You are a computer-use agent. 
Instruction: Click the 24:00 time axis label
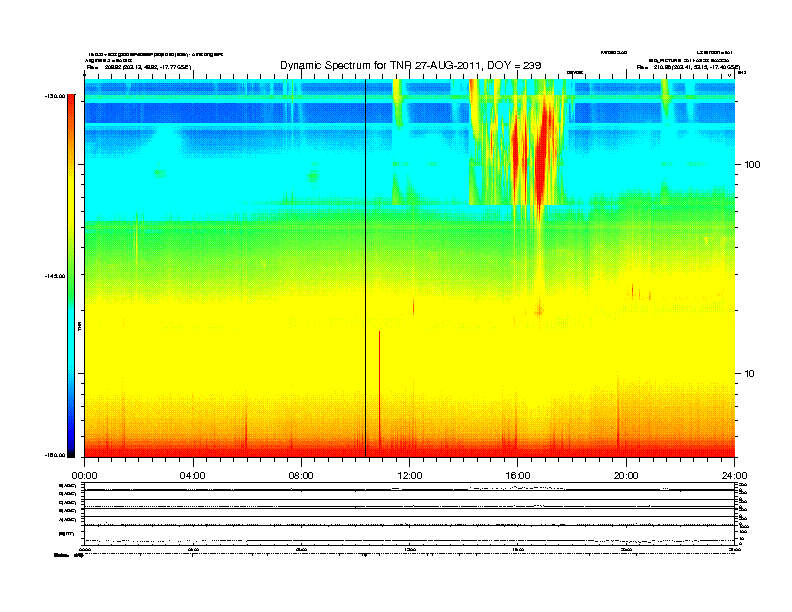[x=734, y=476]
